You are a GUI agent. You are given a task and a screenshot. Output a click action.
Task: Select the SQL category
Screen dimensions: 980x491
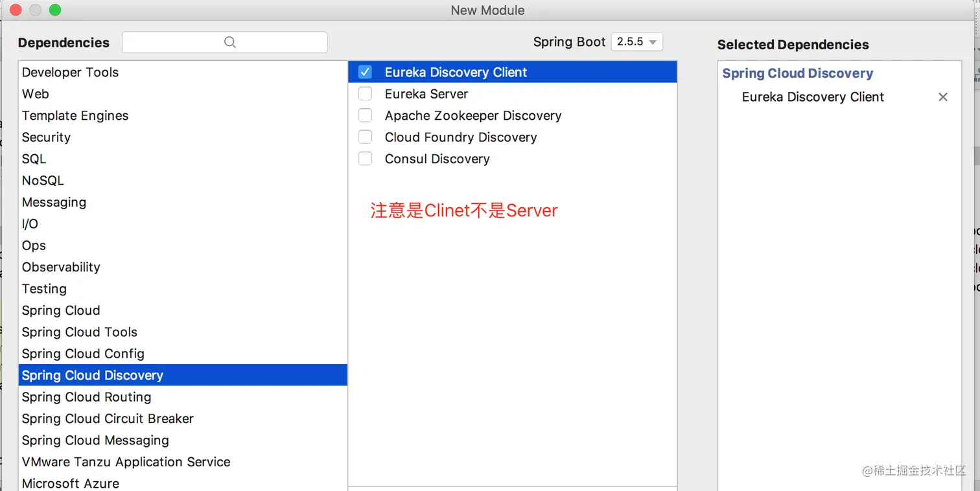183,159
